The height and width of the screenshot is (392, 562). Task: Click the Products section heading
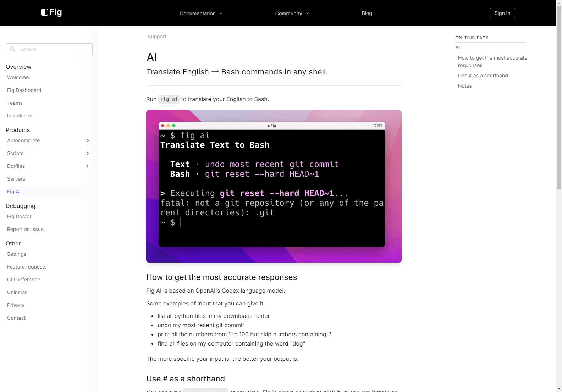coord(18,130)
